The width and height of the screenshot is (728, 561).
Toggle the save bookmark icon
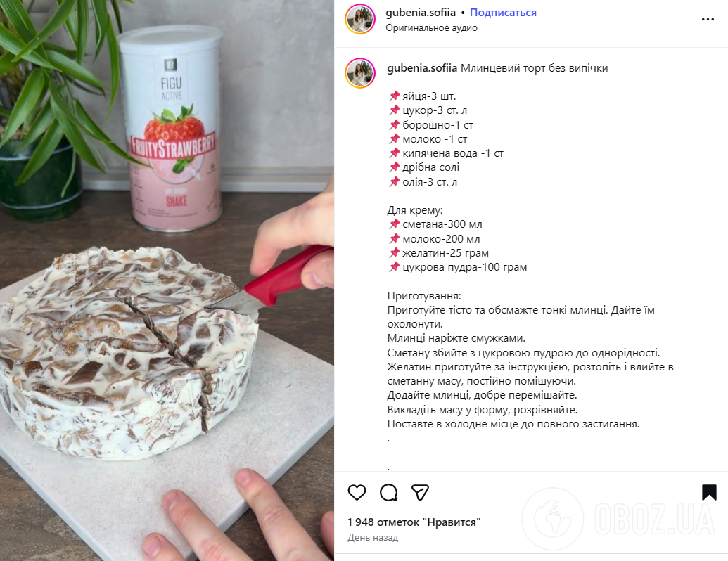[709, 492]
